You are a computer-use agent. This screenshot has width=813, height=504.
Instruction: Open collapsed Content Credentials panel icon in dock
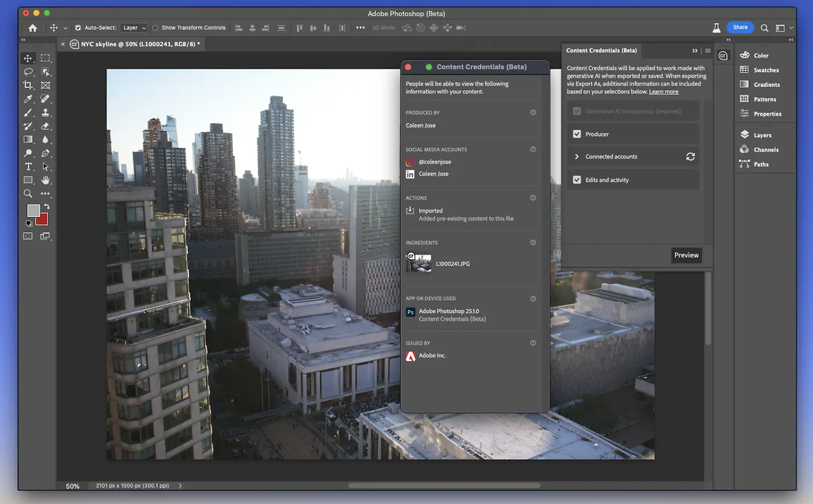click(x=723, y=55)
